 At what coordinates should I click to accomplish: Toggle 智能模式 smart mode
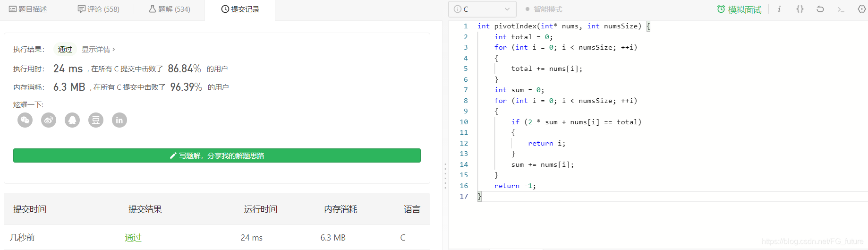click(544, 9)
